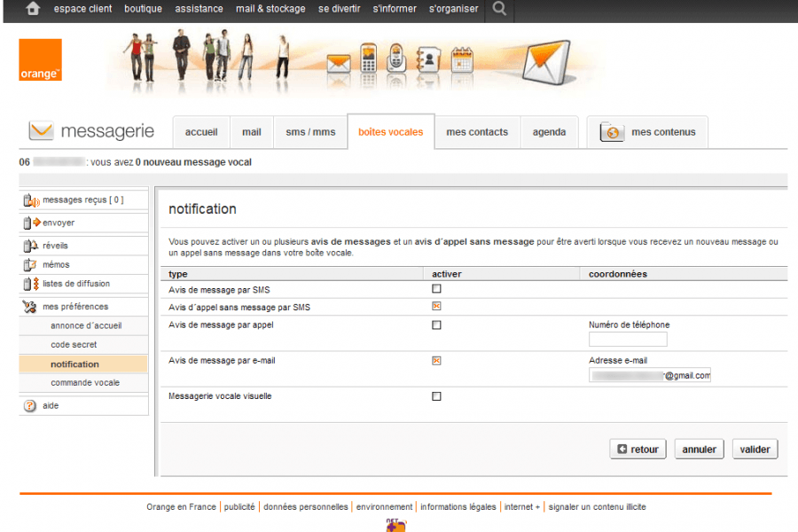Open messages reçus in sidebar
Screen dimensions: 798x532
click(x=82, y=200)
